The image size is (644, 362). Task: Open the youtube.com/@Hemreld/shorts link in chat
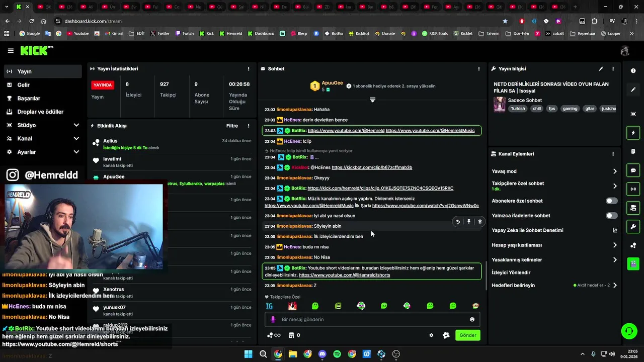[344, 275]
